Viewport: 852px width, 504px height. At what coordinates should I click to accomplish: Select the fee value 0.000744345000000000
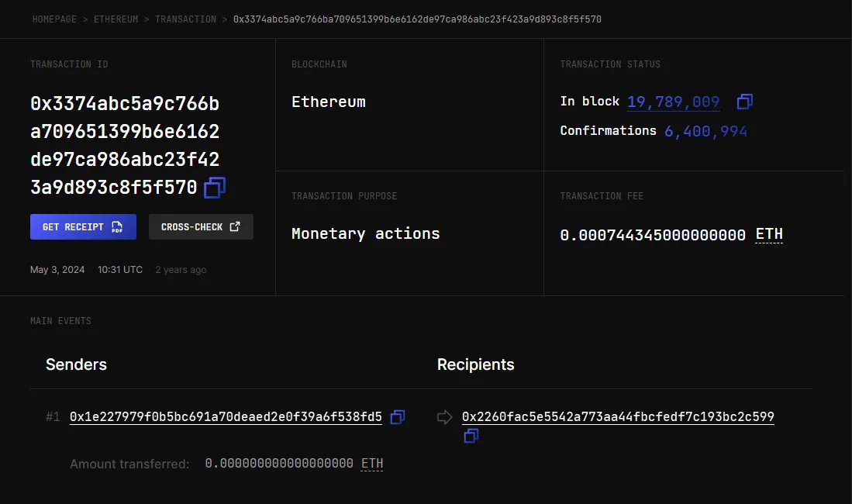click(653, 235)
